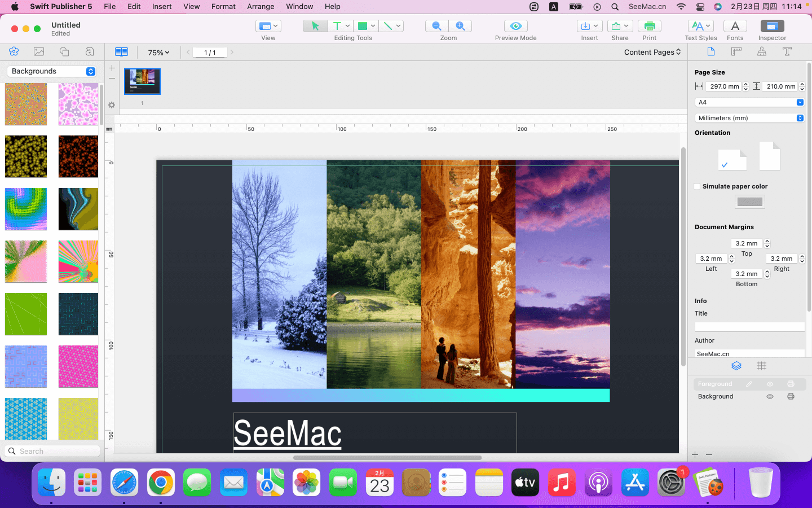Click the Zoom In magnifier icon
The width and height of the screenshot is (812, 508).
pos(460,26)
